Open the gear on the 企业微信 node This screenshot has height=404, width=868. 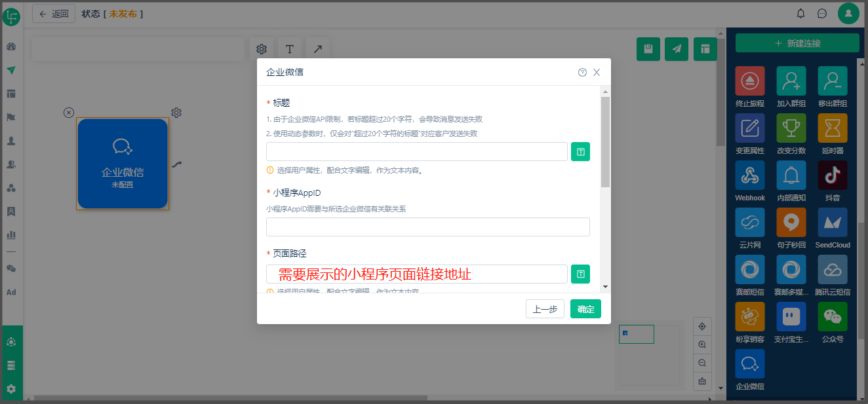coord(176,113)
